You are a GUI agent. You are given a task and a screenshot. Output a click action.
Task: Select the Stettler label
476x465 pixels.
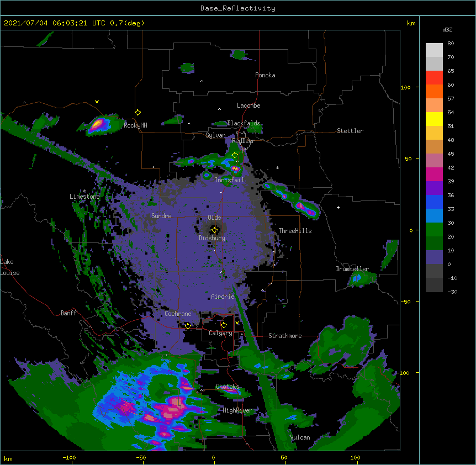tap(350, 131)
